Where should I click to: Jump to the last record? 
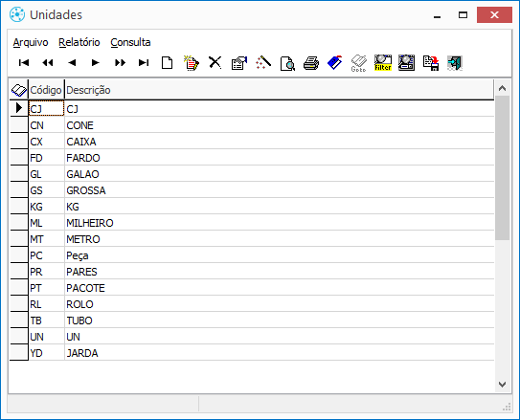coord(144,62)
